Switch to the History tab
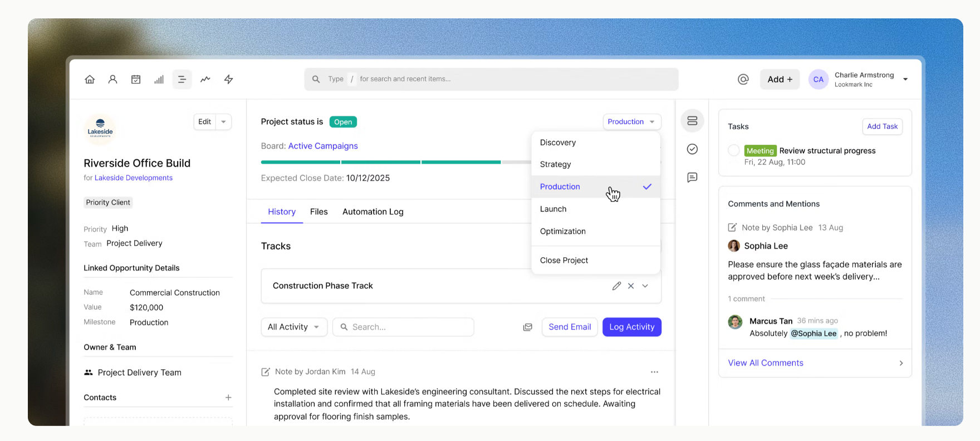980x441 pixels. click(x=282, y=212)
